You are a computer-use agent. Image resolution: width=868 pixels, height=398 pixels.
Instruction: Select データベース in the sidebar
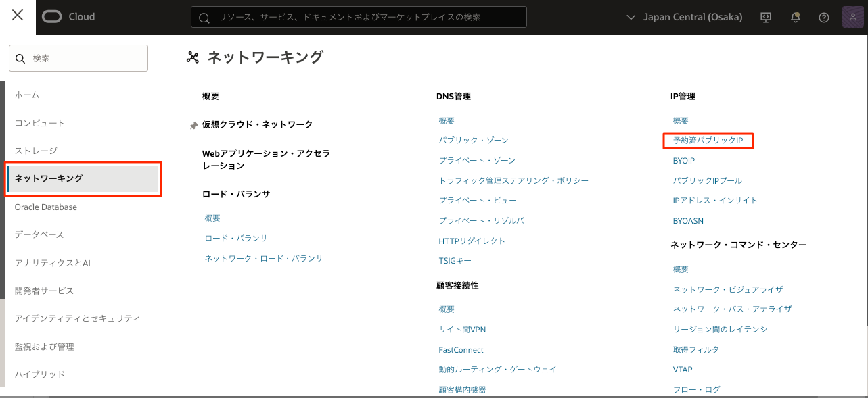coord(39,234)
